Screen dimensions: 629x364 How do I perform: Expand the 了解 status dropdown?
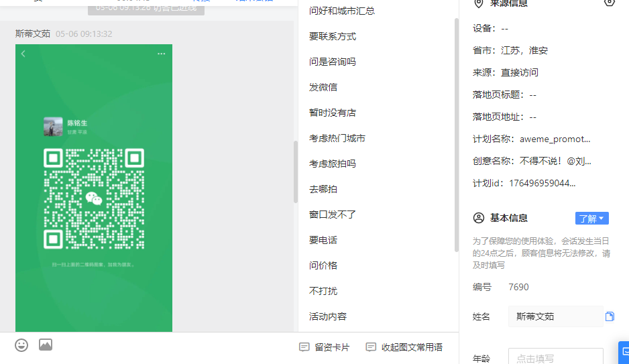tap(591, 219)
